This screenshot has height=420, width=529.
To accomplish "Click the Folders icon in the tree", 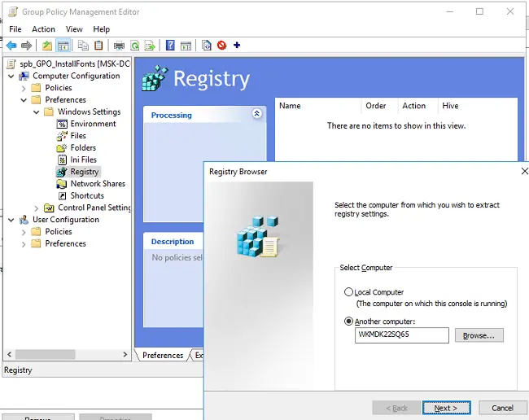I will [62, 148].
